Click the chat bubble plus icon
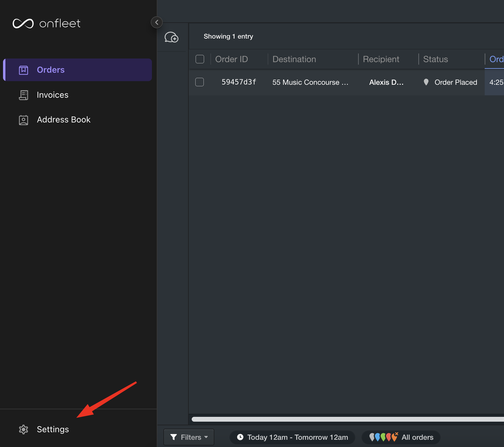 (172, 37)
